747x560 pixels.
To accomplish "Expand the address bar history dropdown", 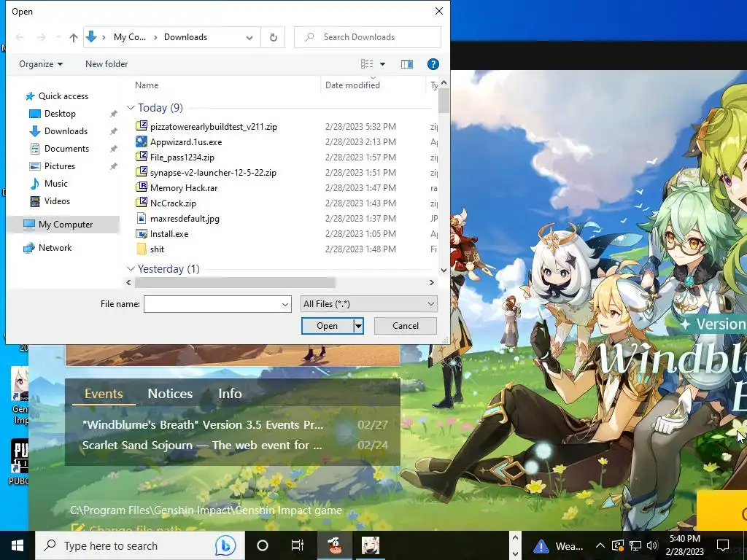I will click(x=249, y=38).
